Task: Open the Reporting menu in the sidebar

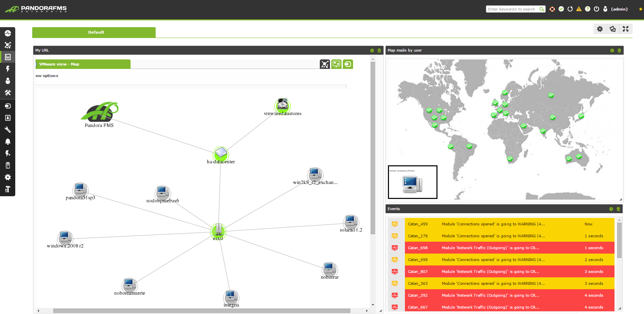Action: coord(8,57)
